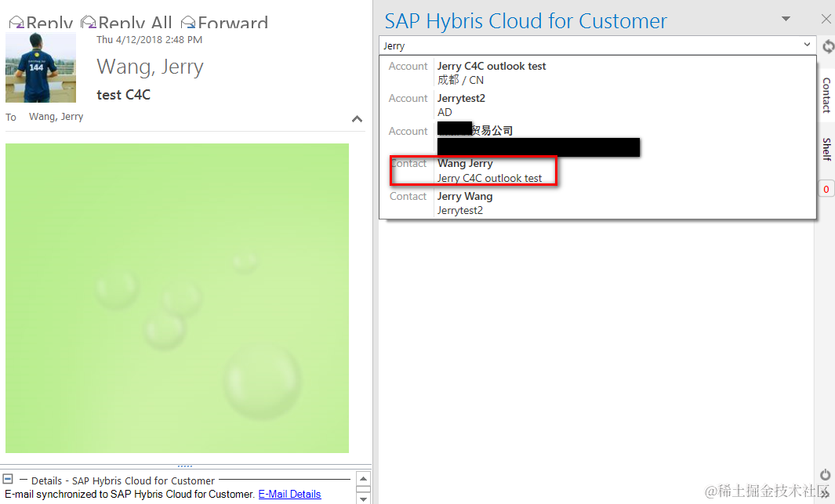Viewport: 835px width, 504px height.
Task: Select account Jerry C4C outlook test
Action: [x=597, y=73]
